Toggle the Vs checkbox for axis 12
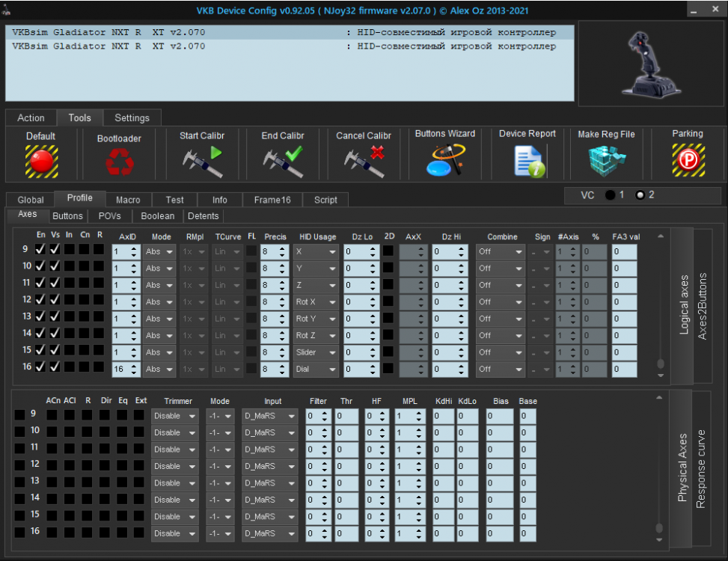The height and width of the screenshot is (561, 728). tap(55, 300)
